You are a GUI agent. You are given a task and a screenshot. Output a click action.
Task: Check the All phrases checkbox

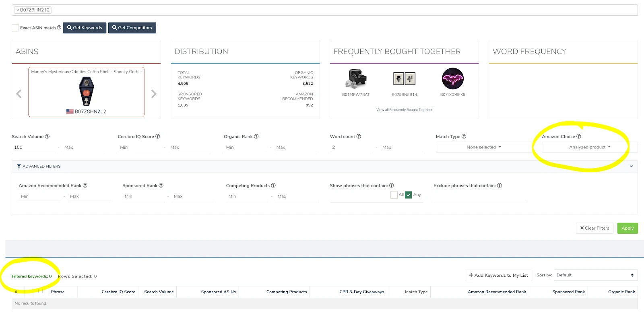click(x=394, y=195)
